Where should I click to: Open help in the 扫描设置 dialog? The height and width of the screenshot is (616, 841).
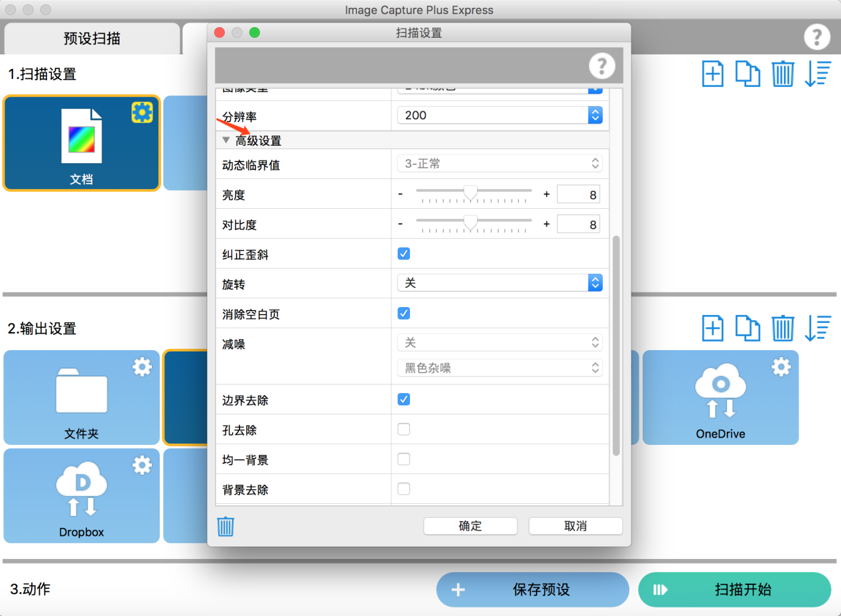pos(602,66)
